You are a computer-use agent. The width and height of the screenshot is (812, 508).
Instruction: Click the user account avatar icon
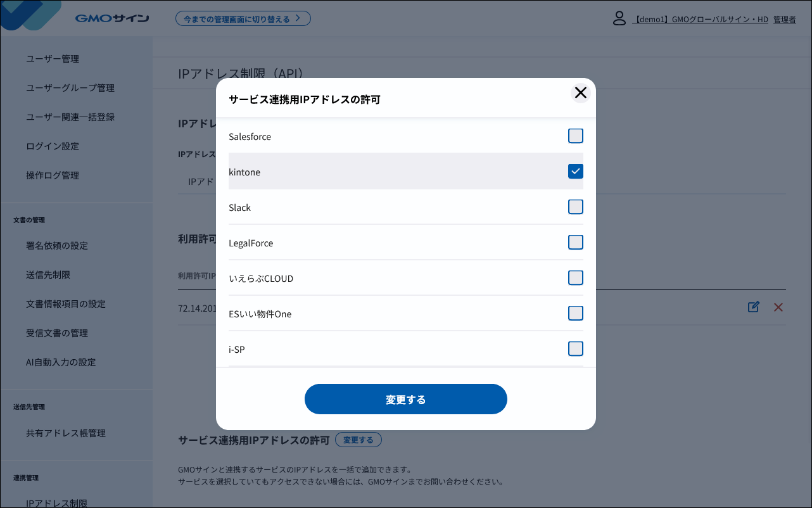(619, 18)
